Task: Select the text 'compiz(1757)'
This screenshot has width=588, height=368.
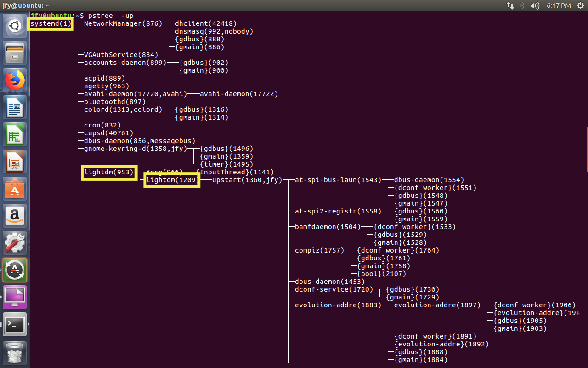Action: point(319,250)
